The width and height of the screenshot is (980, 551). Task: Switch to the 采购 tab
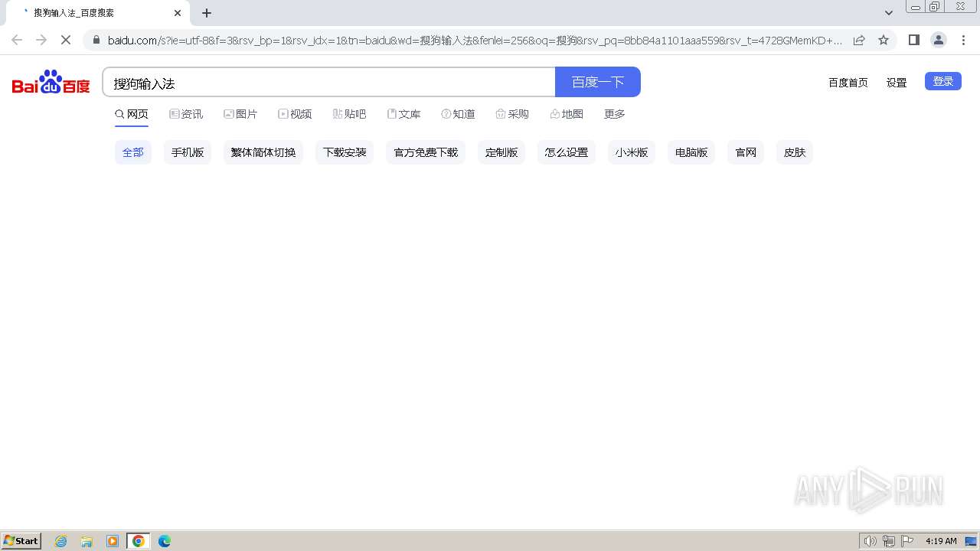pos(512,114)
